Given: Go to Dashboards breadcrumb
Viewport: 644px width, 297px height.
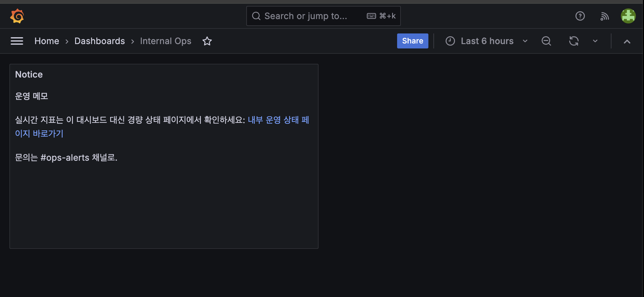Looking at the screenshot, I should [100, 41].
